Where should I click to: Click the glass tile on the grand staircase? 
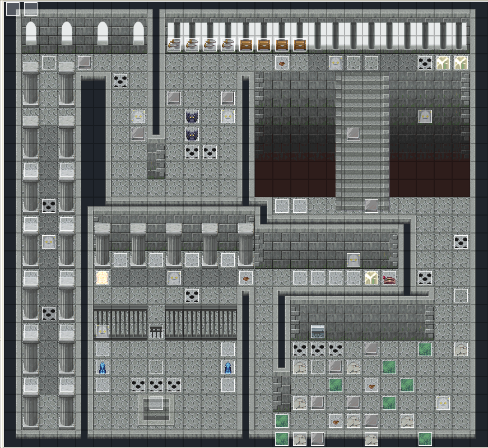354,134
